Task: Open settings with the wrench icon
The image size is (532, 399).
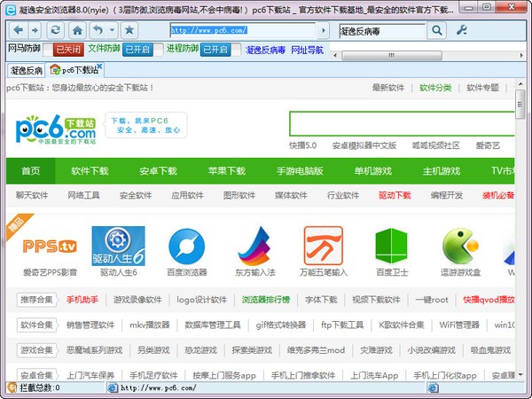Action: point(462,30)
